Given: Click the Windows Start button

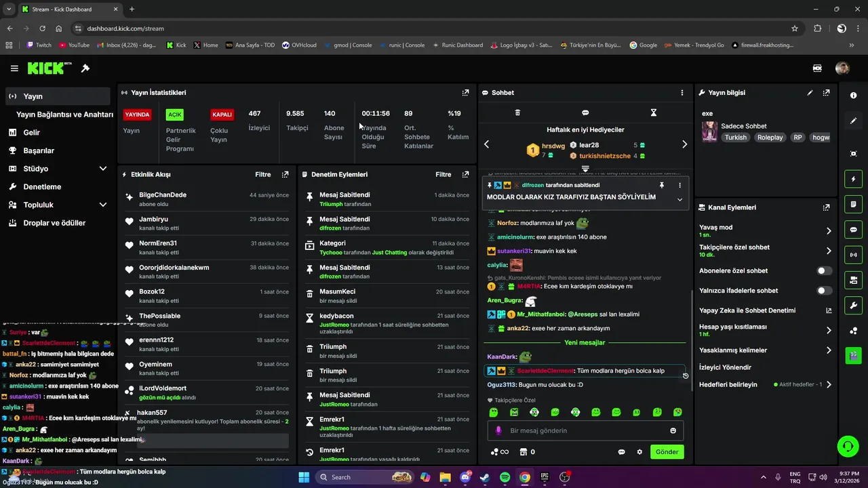Looking at the screenshot, I should pyautogui.click(x=303, y=477).
